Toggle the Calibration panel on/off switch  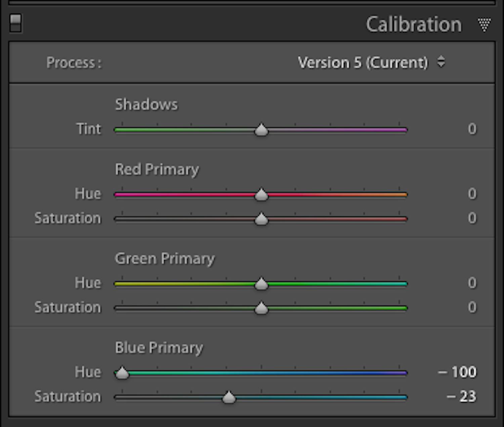coord(16,24)
